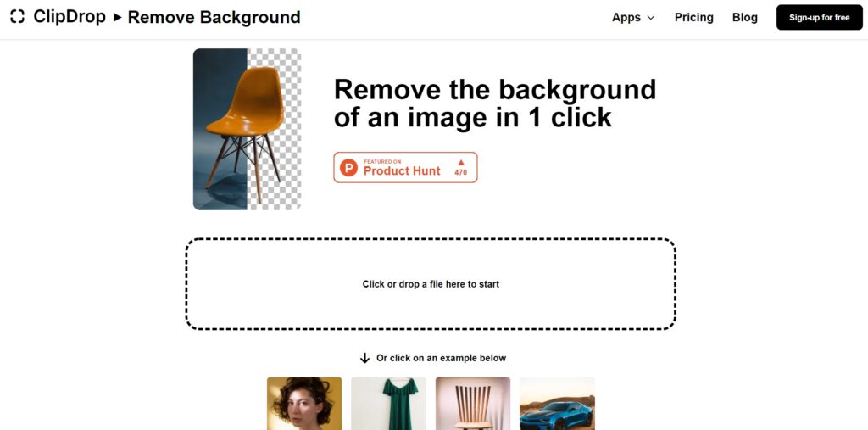
Task: Go to the Blog page
Action: coord(744,18)
